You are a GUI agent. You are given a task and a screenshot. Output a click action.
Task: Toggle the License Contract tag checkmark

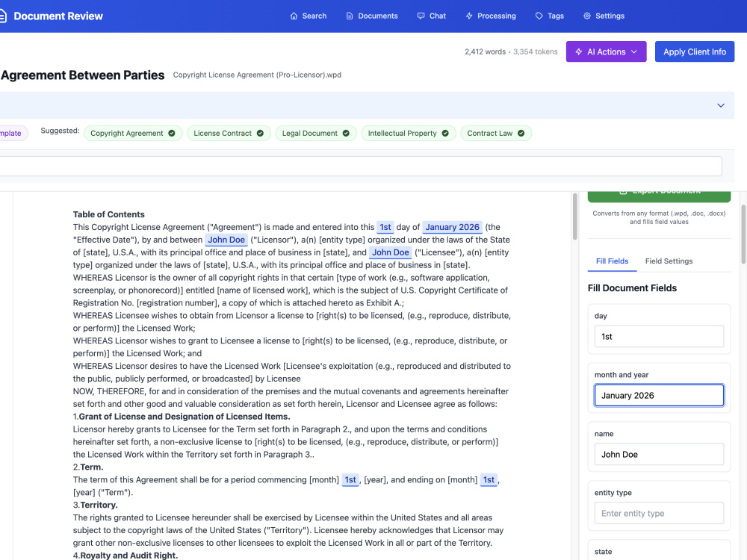tap(260, 134)
